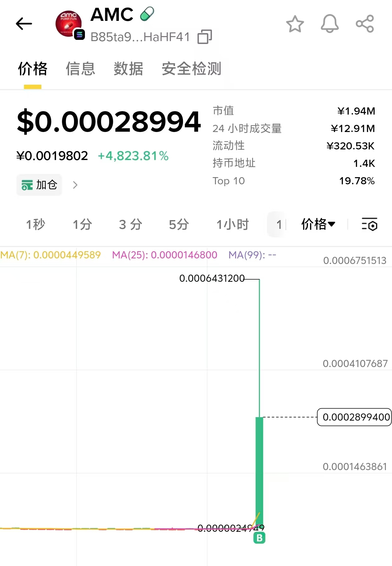Open the 数据 tab

(128, 69)
